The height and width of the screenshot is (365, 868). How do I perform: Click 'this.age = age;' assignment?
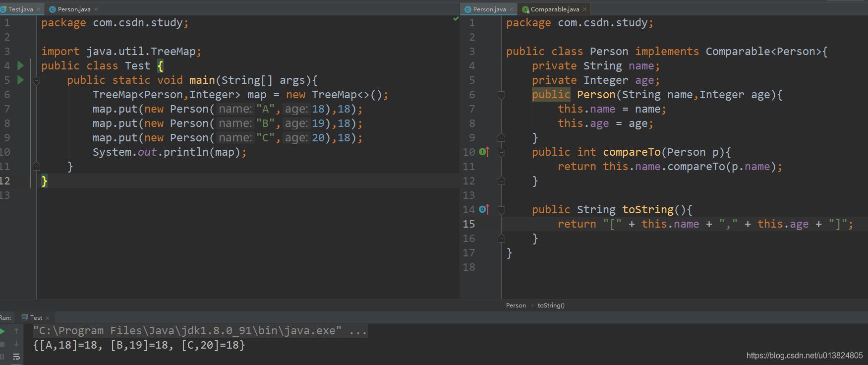coord(606,123)
